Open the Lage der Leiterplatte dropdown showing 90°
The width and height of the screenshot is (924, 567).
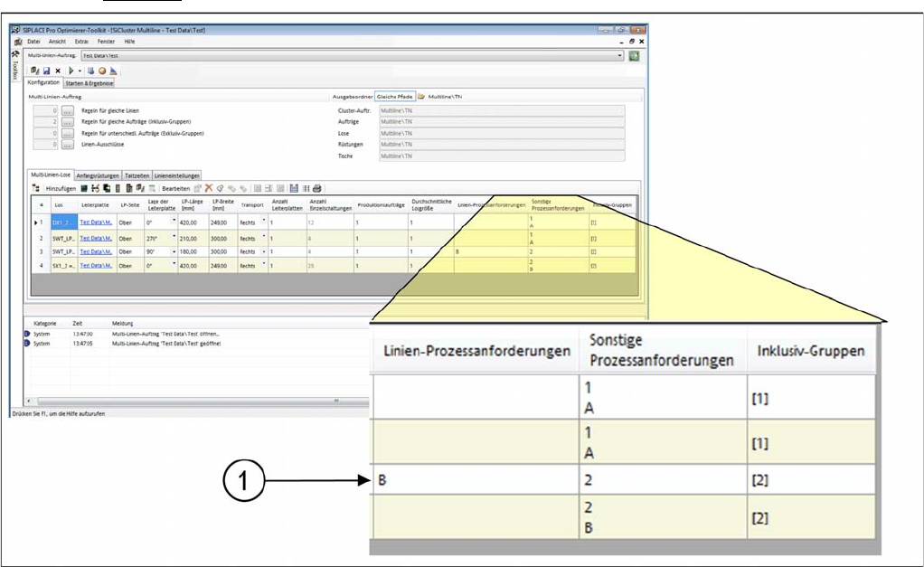tap(174, 251)
